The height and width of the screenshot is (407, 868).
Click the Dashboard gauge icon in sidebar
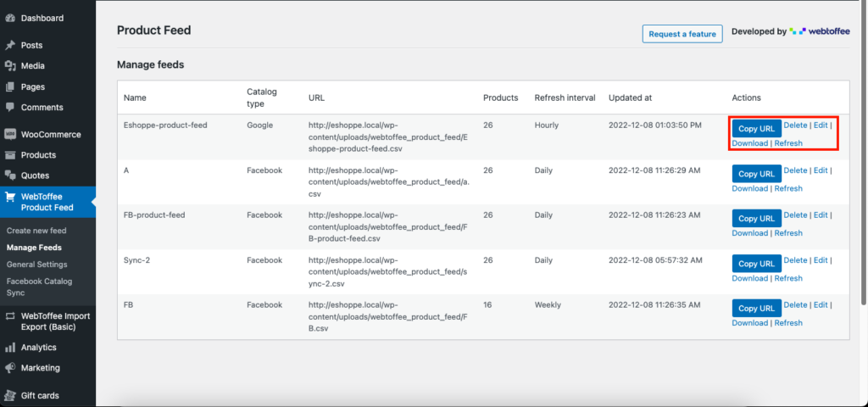coord(9,19)
